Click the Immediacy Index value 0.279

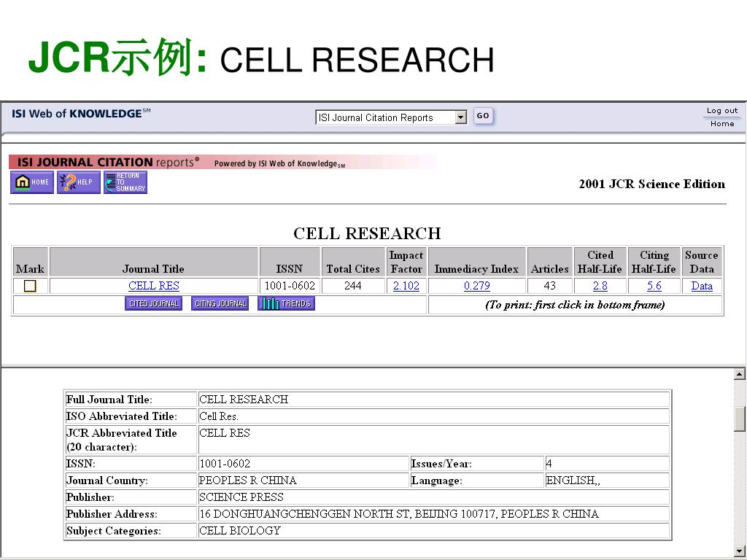[477, 286]
